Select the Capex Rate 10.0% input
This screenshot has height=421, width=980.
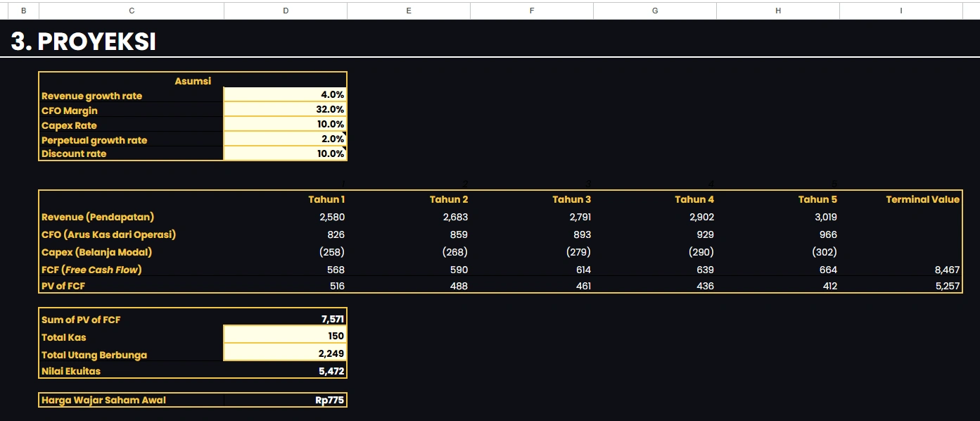coord(285,125)
